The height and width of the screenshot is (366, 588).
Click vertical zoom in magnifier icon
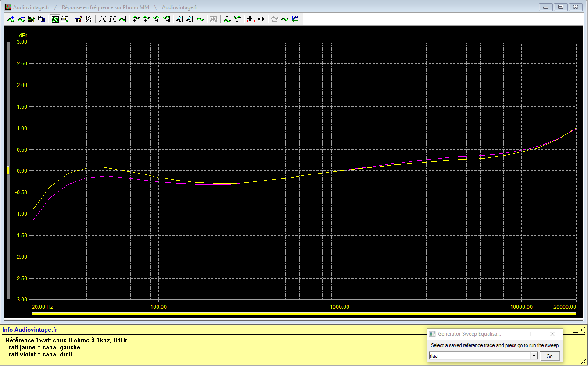coord(180,19)
